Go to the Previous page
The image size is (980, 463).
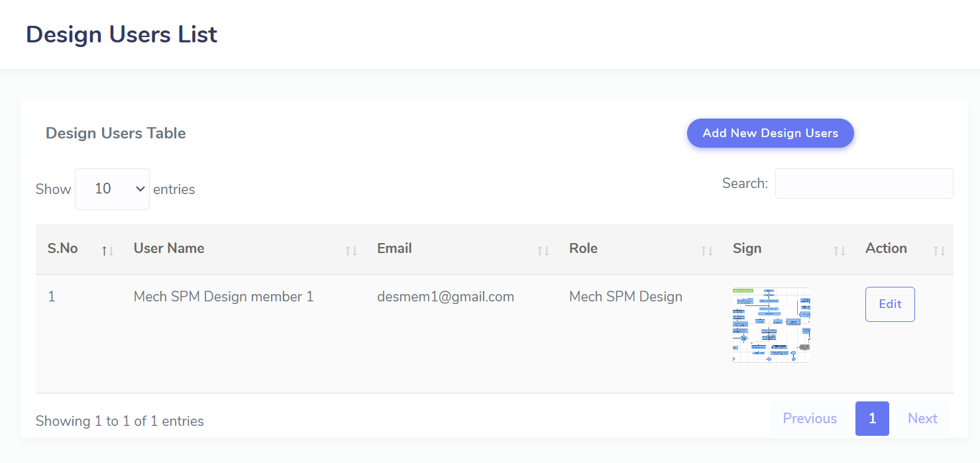810,419
